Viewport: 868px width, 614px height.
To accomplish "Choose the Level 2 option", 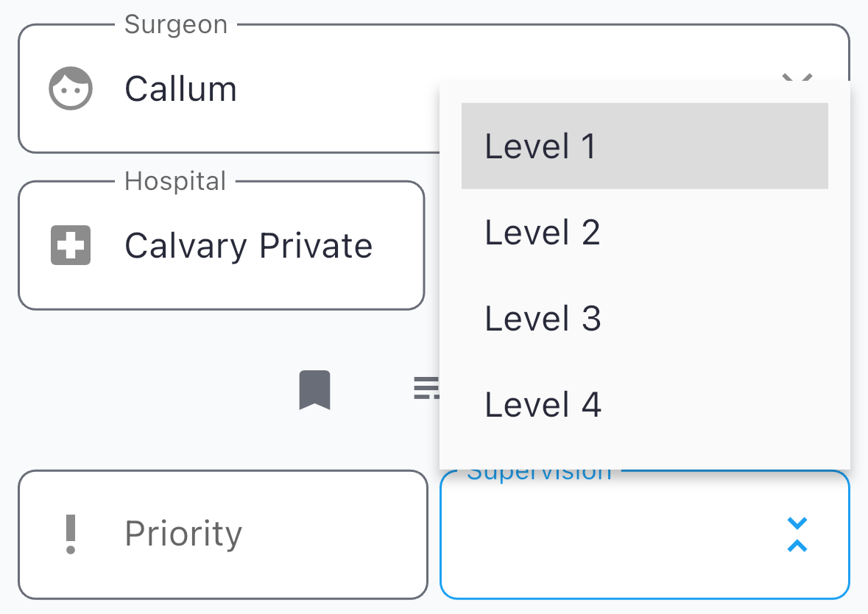I will pos(644,232).
